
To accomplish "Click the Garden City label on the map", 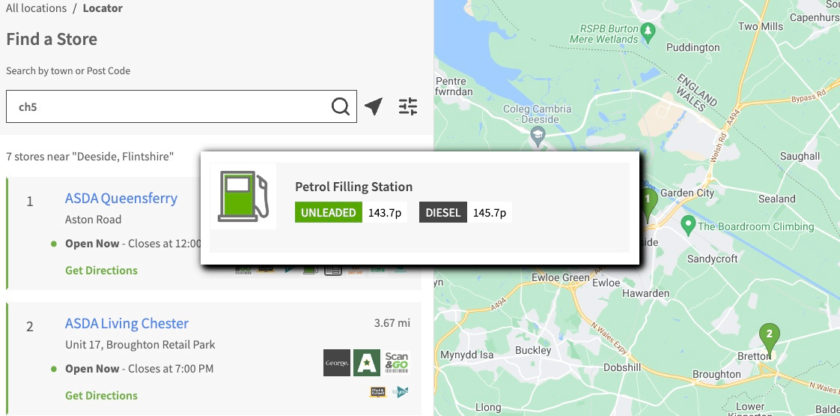I will coord(687,192).
